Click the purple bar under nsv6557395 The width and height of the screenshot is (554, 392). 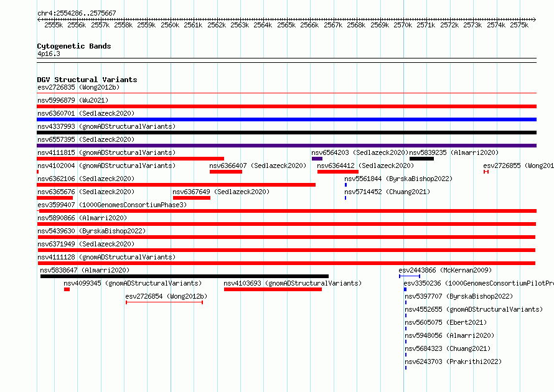tap(286, 146)
